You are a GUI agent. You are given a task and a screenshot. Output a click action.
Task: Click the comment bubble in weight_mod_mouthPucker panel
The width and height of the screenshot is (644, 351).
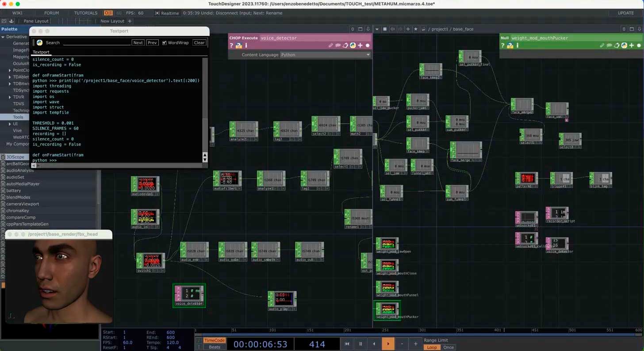coord(609,46)
